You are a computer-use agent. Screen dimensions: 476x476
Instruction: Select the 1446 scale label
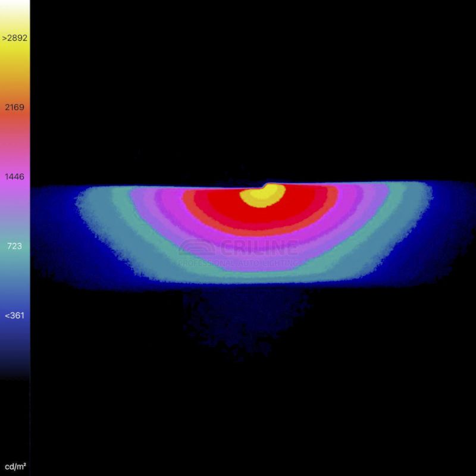click(15, 177)
